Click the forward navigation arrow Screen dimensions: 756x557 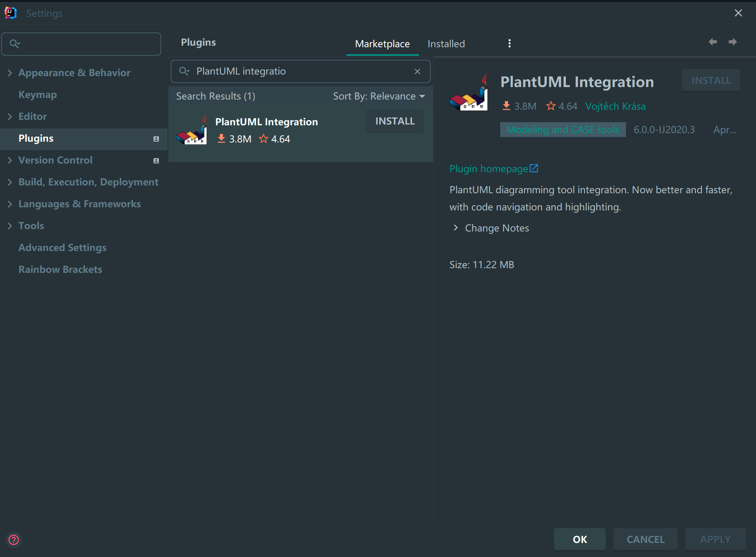click(x=733, y=42)
